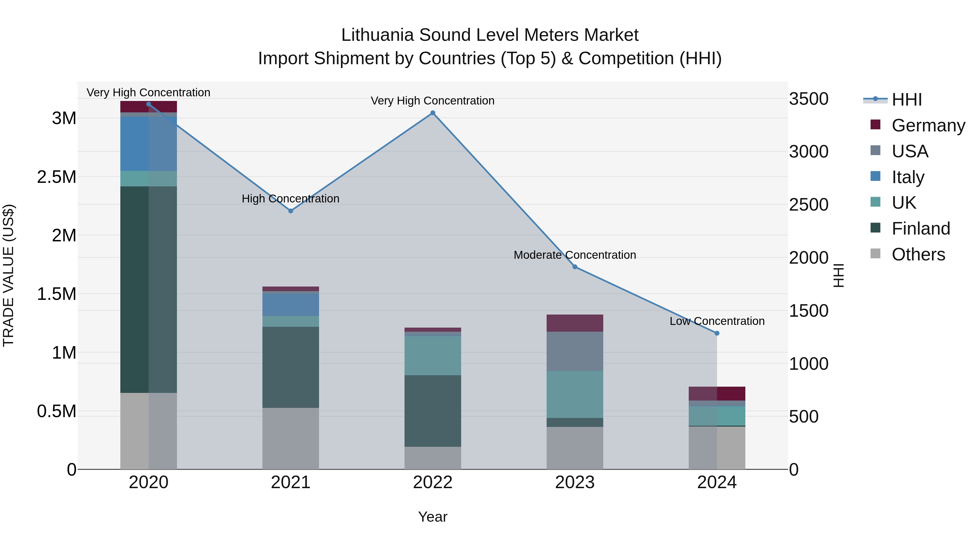Image resolution: width=980 pixels, height=551 pixels.
Task: Click the Others segment of the 2020 bar
Action: [x=149, y=431]
